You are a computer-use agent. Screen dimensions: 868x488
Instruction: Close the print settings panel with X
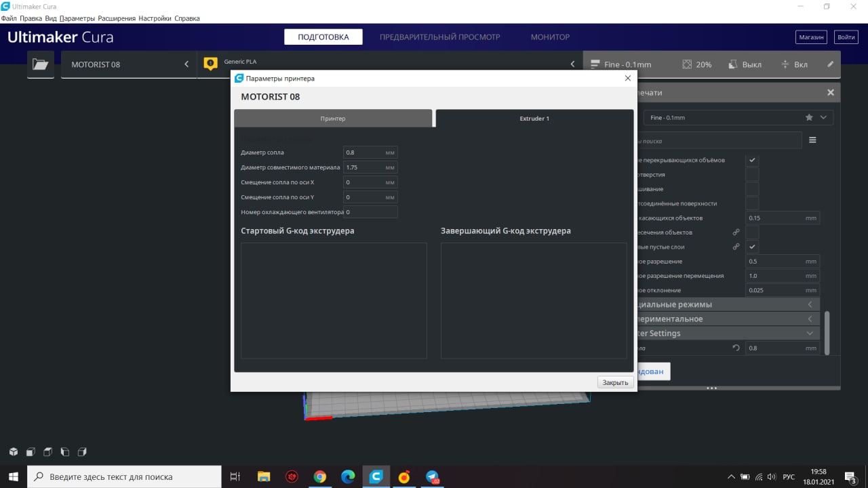click(x=831, y=92)
